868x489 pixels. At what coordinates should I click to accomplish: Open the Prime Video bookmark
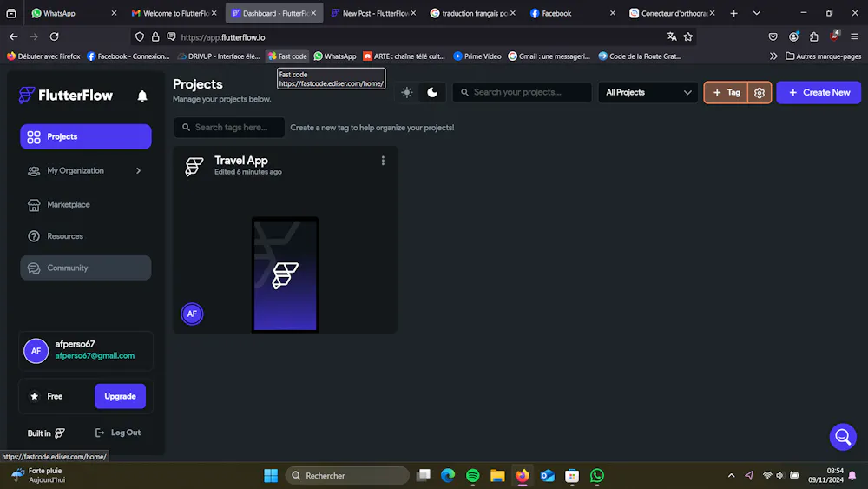[x=477, y=56]
